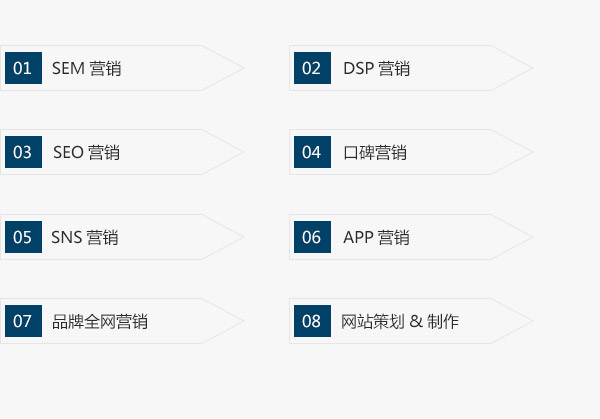Go to 网站策划 & 制作 item
The height and width of the screenshot is (419, 600).
point(400,321)
